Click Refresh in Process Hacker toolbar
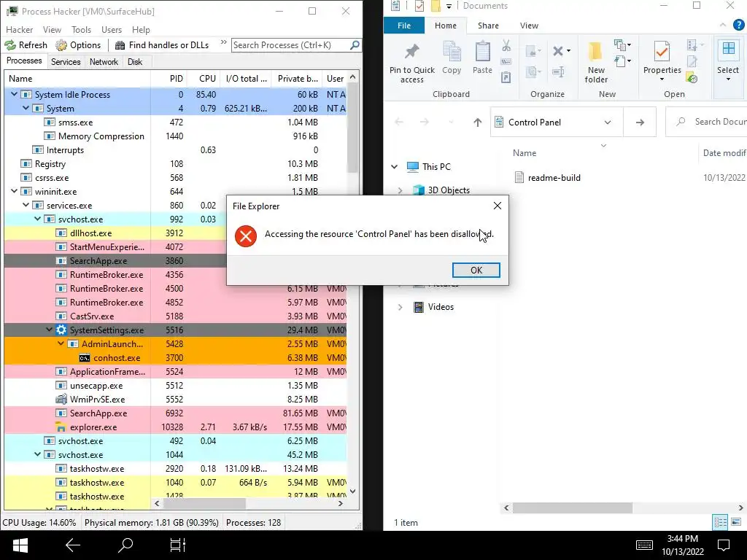 26,45
